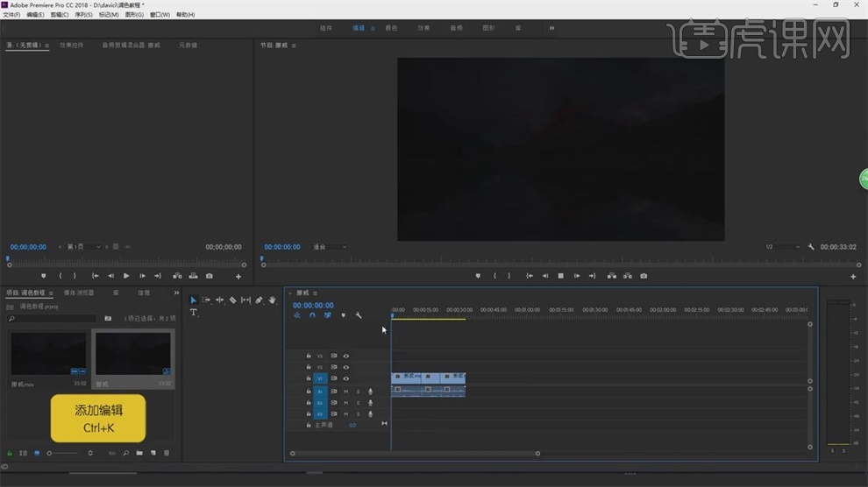The height and width of the screenshot is (487, 868).
Task: Select the Type tool
Action: [194, 313]
